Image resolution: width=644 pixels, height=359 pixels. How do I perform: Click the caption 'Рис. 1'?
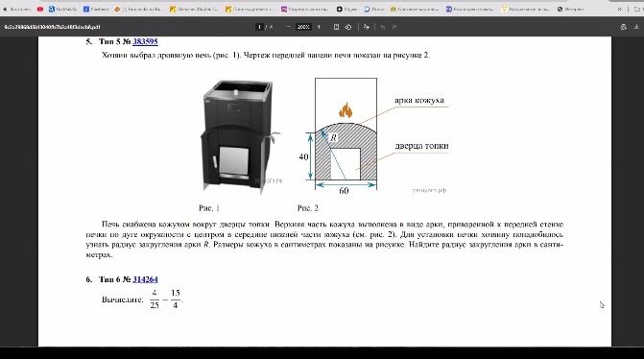(209, 208)
